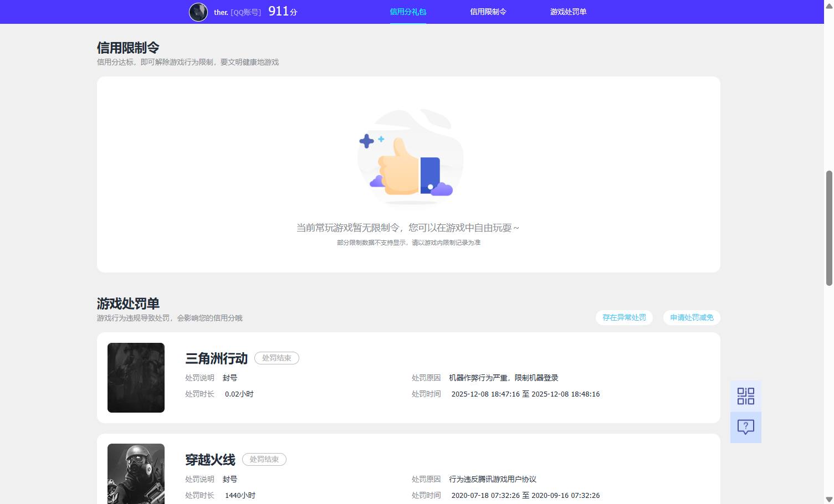Click the [QQ账号] label

coord(245,12)
